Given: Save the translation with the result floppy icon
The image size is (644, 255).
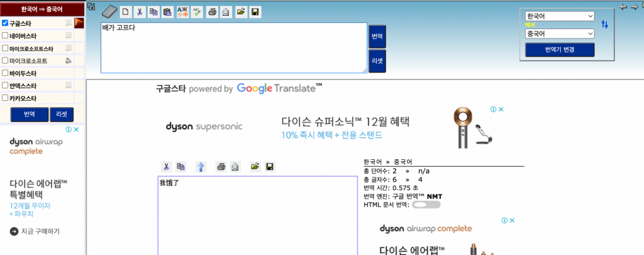Looking at the screenshot, I should (x=270, y=167).
